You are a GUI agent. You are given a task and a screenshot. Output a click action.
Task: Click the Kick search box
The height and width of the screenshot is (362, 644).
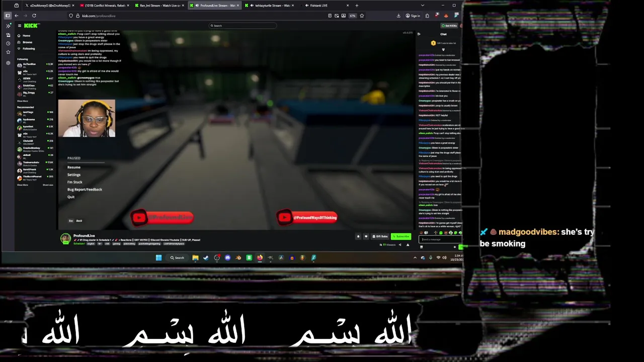coord(243,26)
